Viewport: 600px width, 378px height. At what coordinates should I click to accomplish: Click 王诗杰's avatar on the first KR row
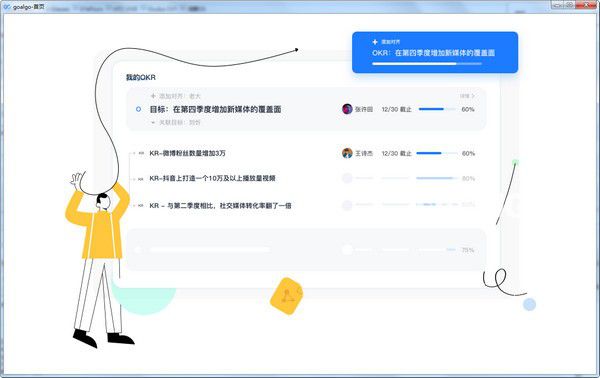pos(347,153)
